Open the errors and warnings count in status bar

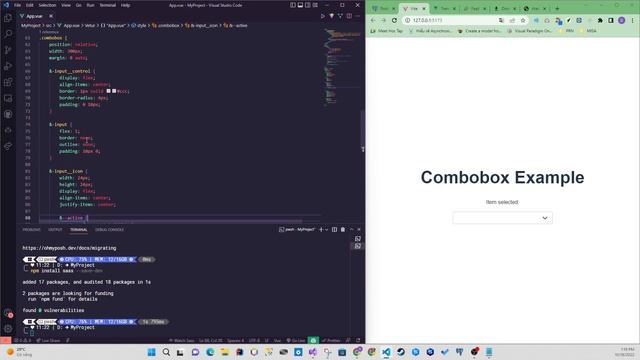pos(22,340)
